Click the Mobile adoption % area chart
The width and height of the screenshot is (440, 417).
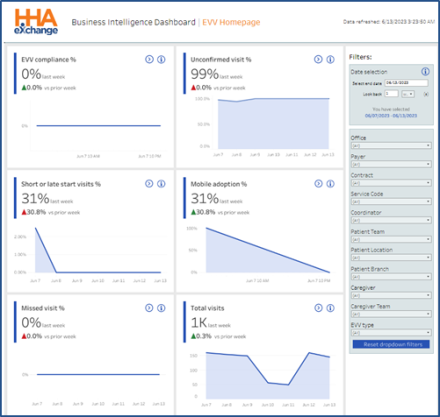point(268,251)
